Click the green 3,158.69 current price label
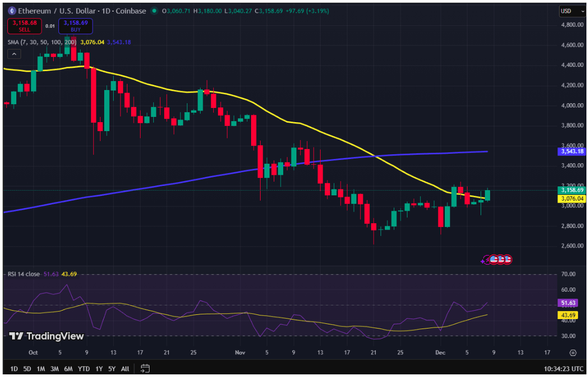The width and height of the screenshot is (588, 377). (572, 190)
